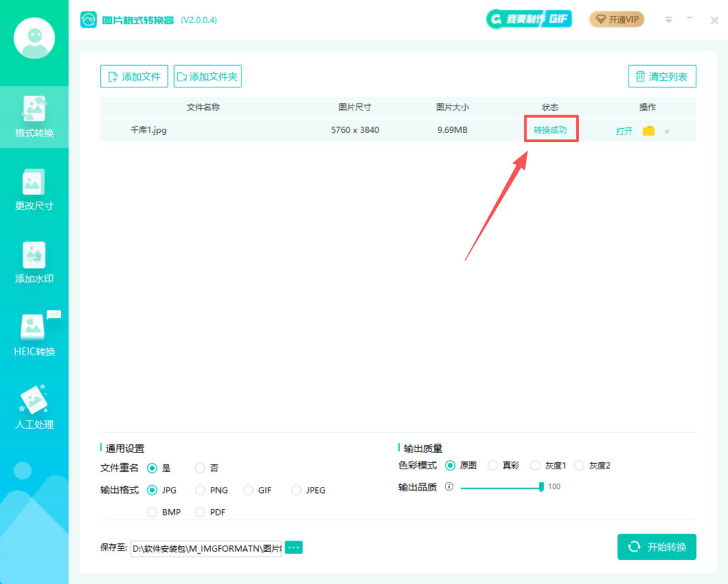The height and width of the screenshot is (584, 728).
Task: Open the title bar dropdown menu arrow
Action: 669,20
